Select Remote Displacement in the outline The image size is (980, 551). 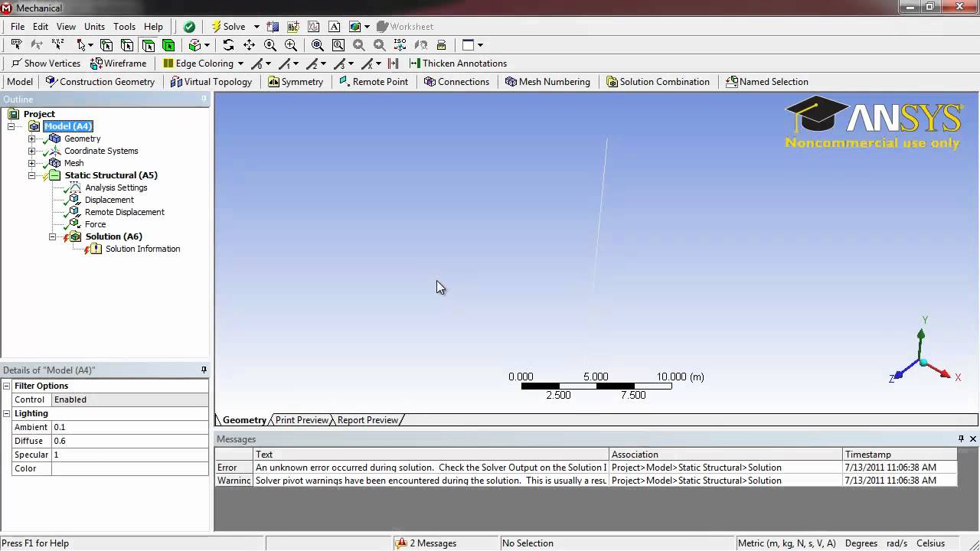pyautogui.click(x=124, y=212)
